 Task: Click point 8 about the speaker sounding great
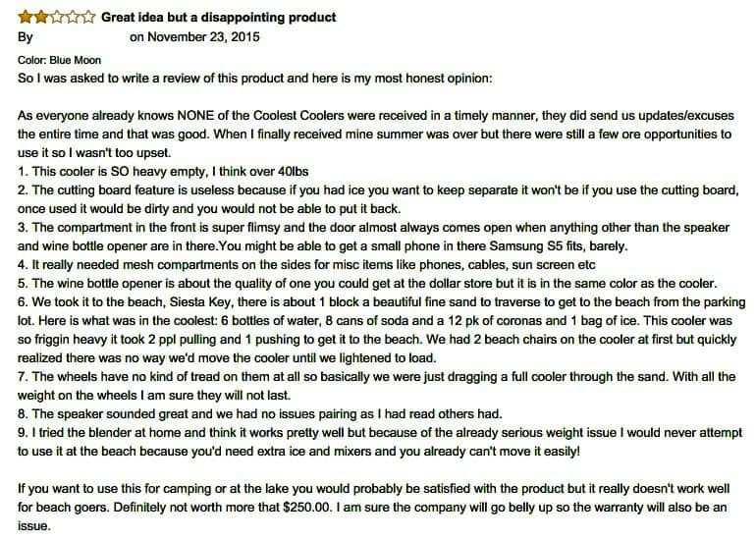(x=260, y=414)
